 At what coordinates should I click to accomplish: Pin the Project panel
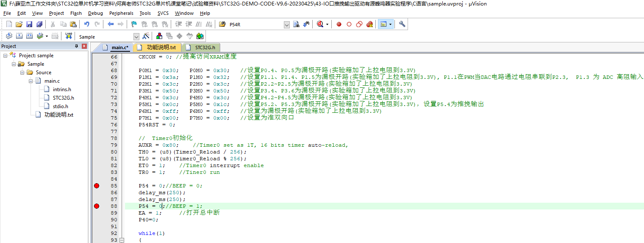pyautogui.click(x=76, y=46)
